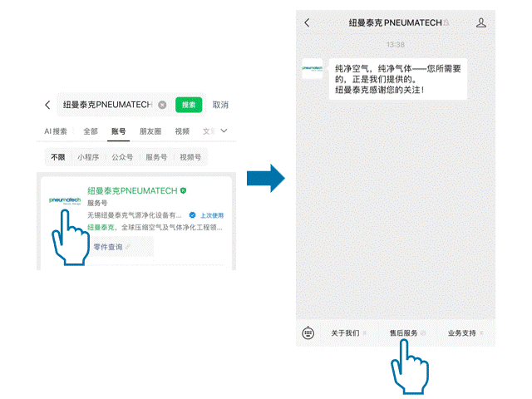Viewport: 532px width, 399px height.
Task: Switch to the 全部 tab
Action: click(91, 131)
